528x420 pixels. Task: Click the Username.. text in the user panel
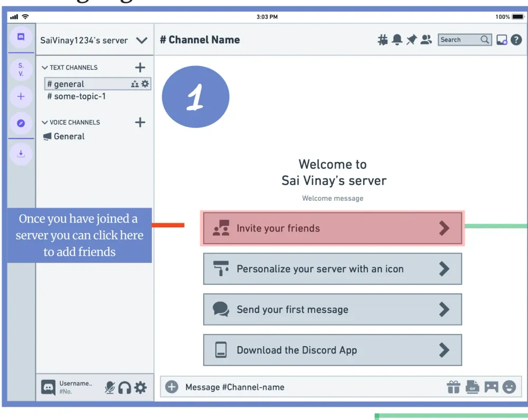(76, 384)
